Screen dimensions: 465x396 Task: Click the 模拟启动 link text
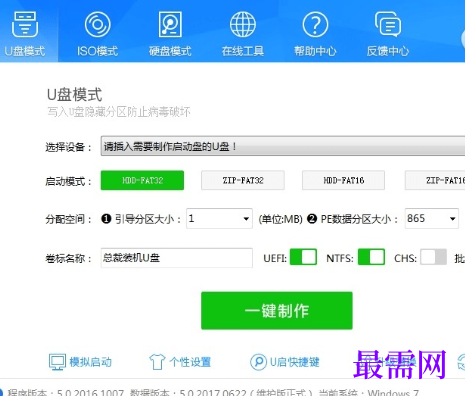click(90, 362)
